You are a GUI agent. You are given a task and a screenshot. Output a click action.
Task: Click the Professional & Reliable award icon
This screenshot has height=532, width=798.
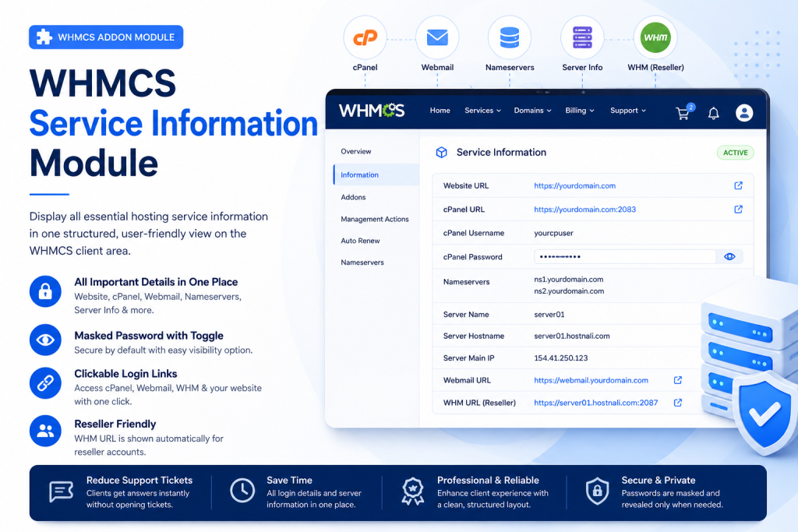coord(413,491)
